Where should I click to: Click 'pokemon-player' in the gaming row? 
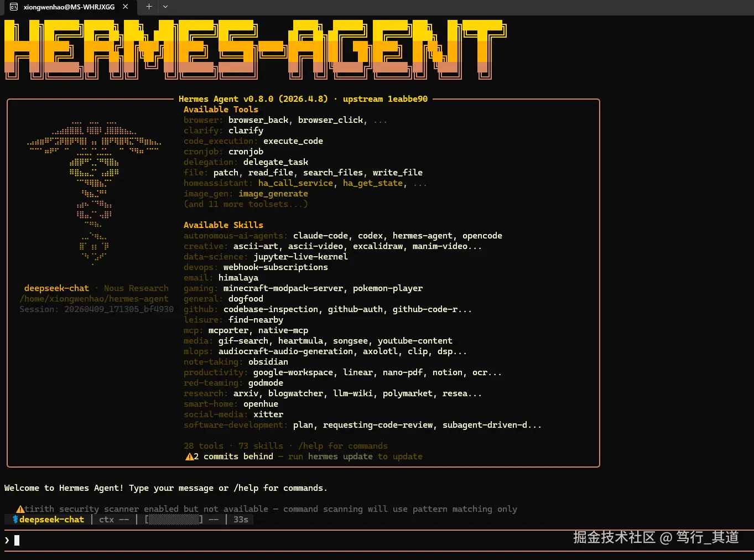pyautogui.click(x=387, y=288)
